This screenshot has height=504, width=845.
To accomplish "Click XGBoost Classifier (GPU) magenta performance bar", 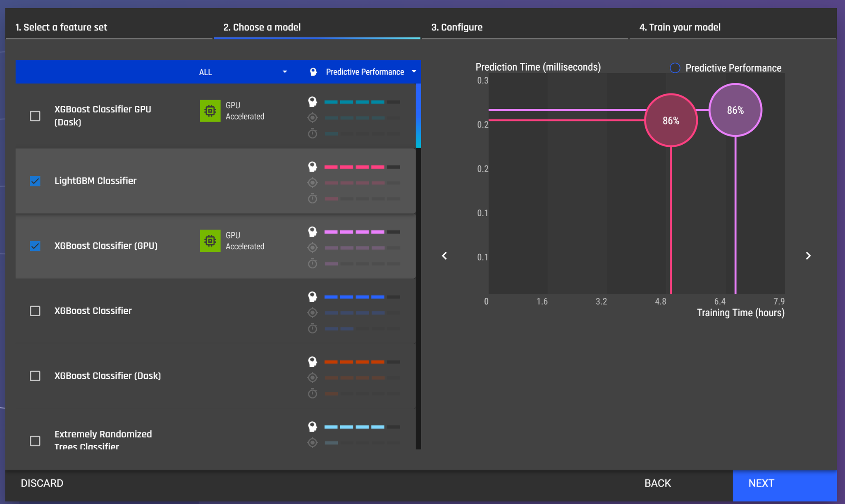I will pyautogui.click(x=362, y=232).
